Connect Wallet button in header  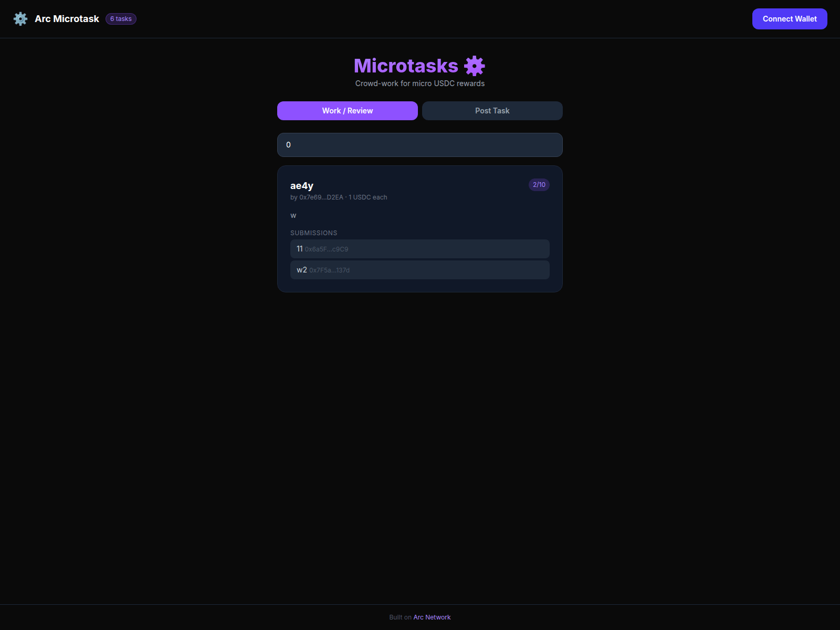click(790, 19)
